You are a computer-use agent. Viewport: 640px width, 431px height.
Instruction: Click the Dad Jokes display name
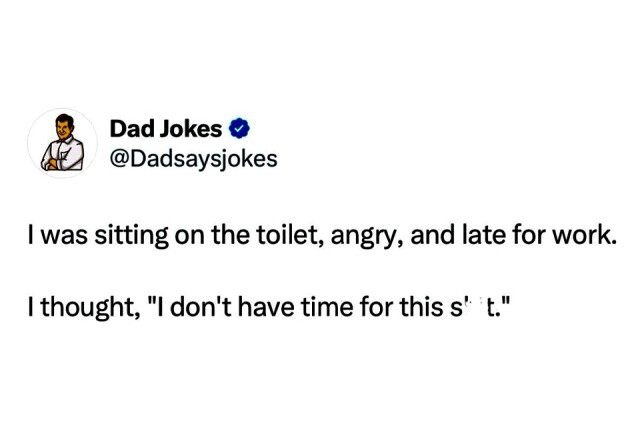(x=166, y=129)
